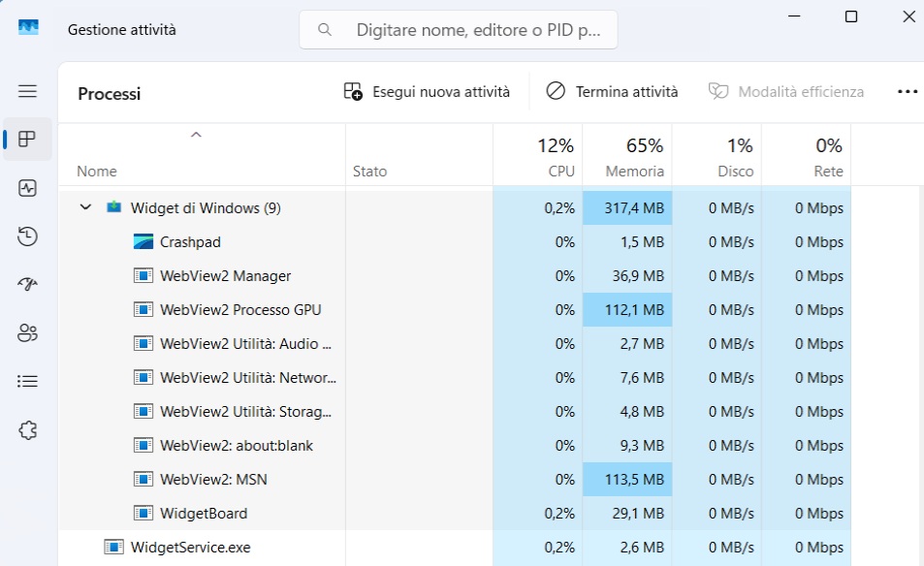Click the 112,1 MB memory value

click(x=634, y=310)
